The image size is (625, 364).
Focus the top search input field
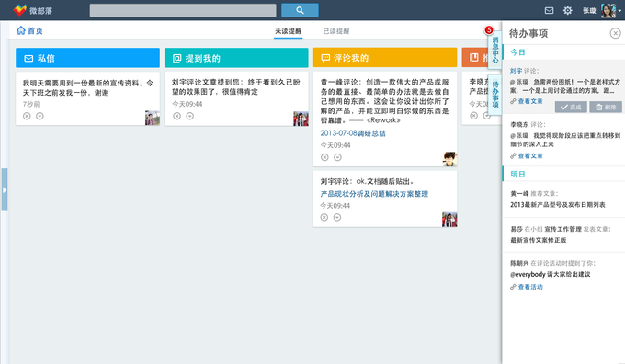(183, 10)
